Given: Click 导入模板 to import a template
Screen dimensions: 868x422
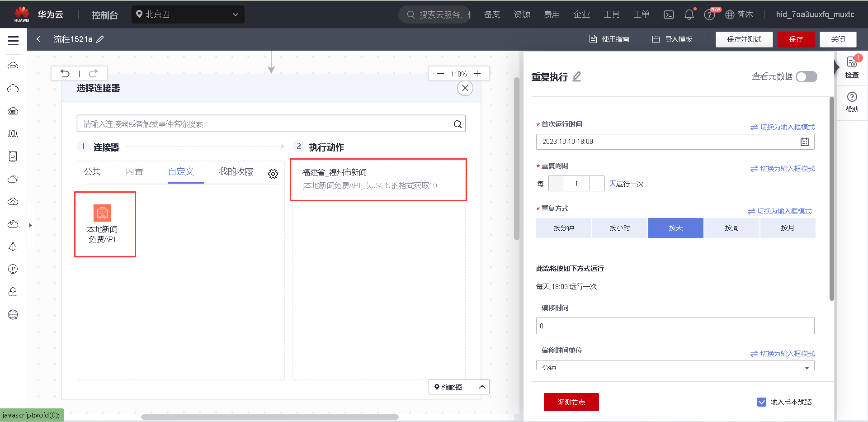Looking at the screenshot, I should pos(672,39).
